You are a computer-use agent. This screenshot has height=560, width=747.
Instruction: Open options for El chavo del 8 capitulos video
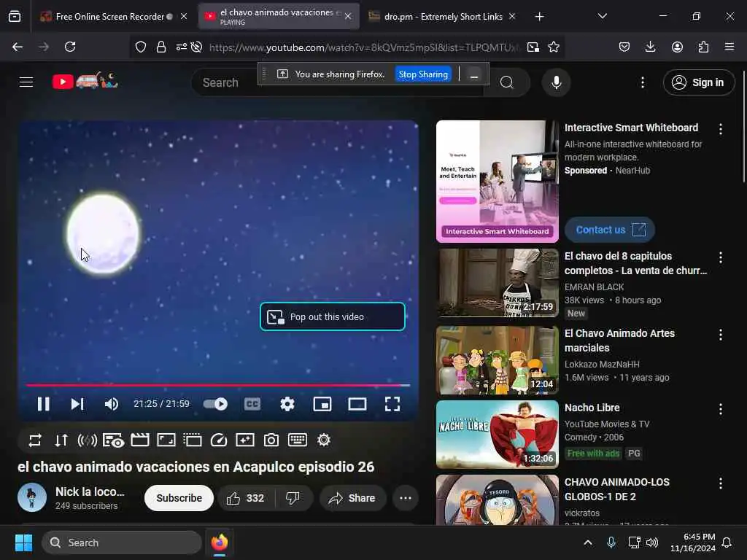[x=720, y=257]
